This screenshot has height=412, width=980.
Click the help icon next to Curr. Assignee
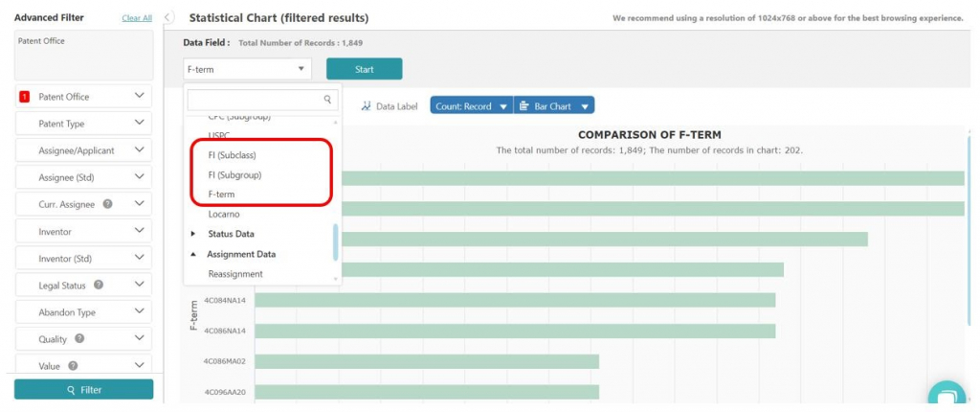pos(107,203)
